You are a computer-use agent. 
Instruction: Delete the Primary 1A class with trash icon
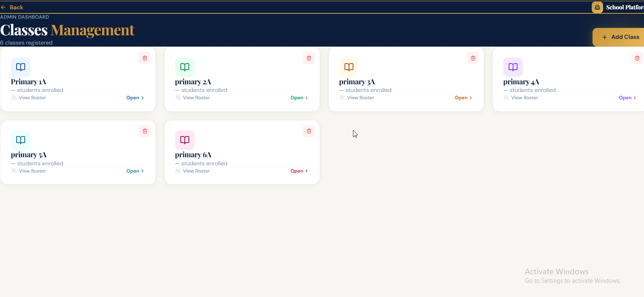tap(145, 58)
